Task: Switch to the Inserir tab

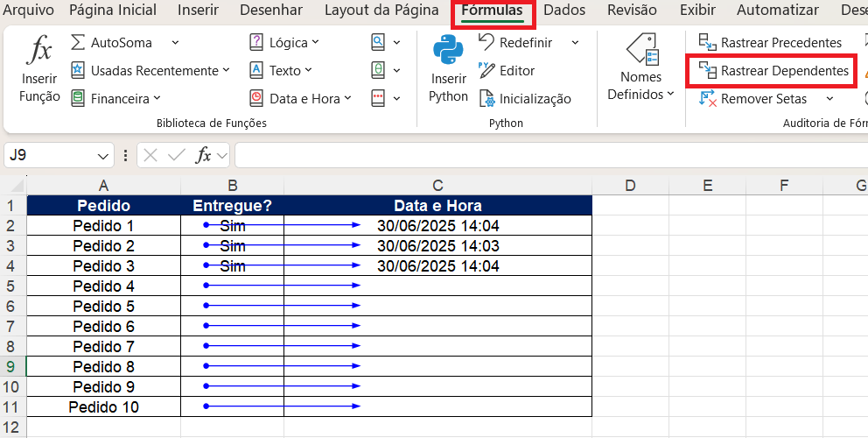Action: (198, 10)
